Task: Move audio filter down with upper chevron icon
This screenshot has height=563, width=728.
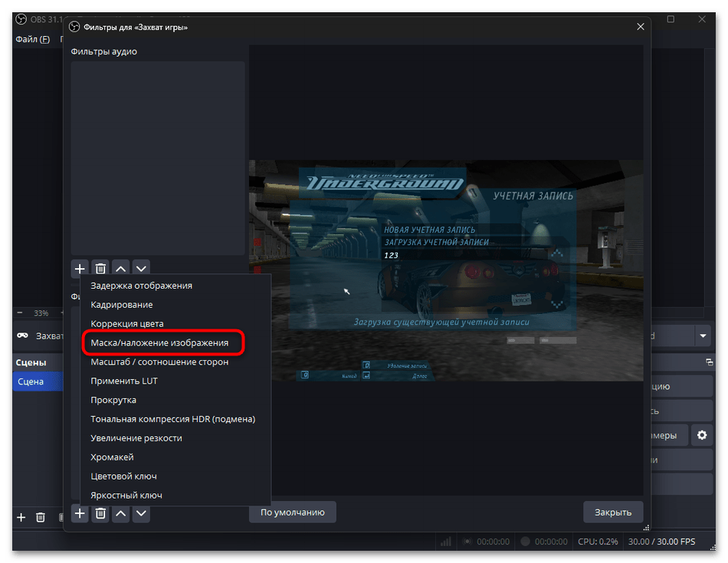Action: tap(141, 268)
